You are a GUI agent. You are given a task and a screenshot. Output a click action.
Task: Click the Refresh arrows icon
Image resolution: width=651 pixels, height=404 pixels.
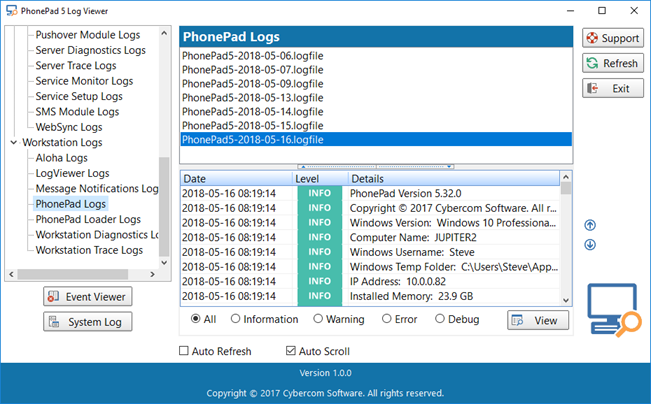[592, 63]
